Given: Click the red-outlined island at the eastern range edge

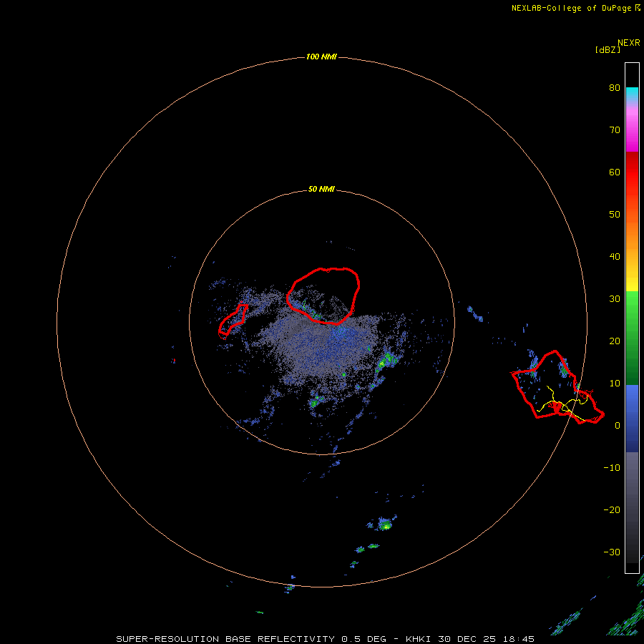Looking at the screenshot, I should (557, 387).
